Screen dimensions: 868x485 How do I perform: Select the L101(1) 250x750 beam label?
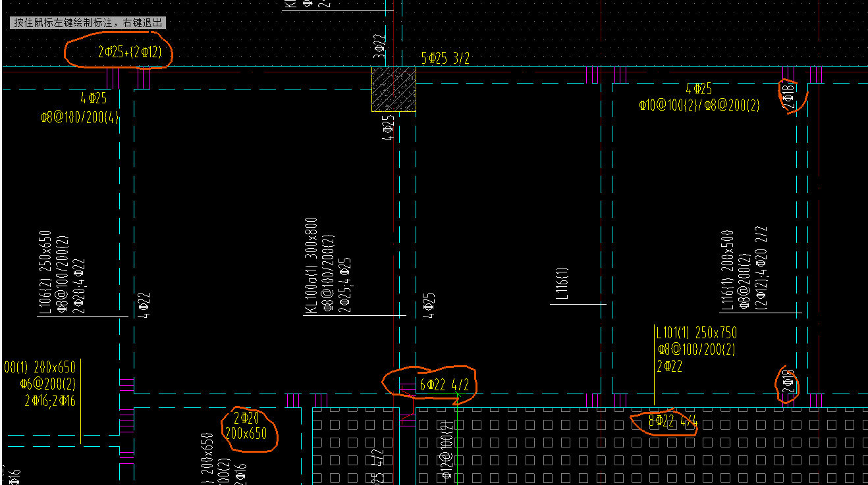697,333
